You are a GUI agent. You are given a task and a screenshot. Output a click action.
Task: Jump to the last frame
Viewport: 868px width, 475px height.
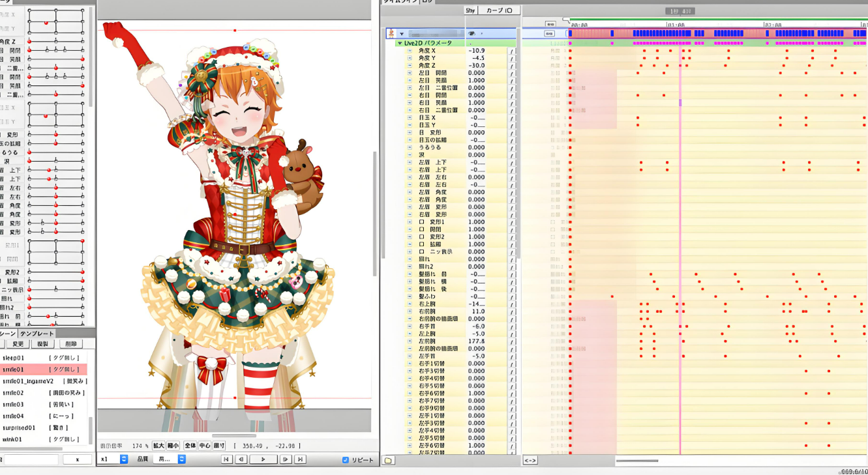click(300, 459)
